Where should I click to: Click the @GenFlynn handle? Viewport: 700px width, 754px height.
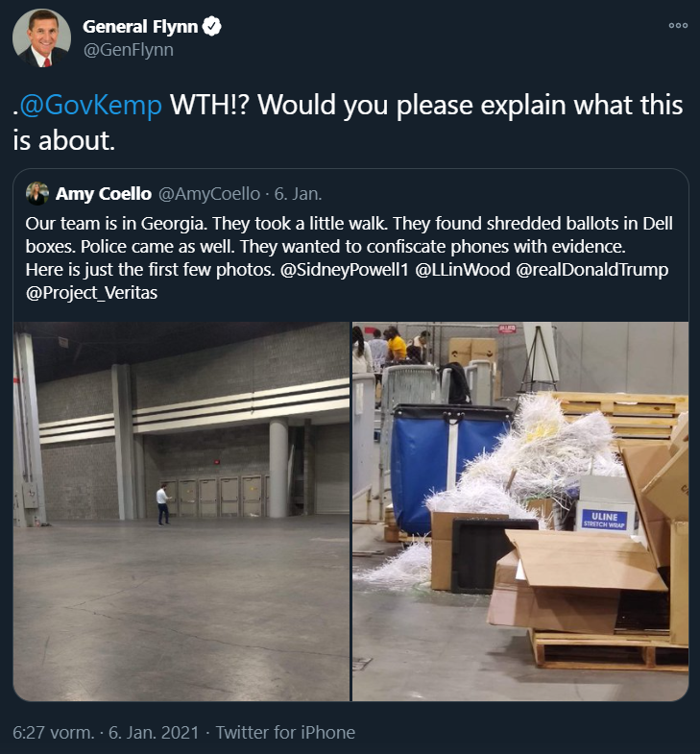tap(129, 50)
